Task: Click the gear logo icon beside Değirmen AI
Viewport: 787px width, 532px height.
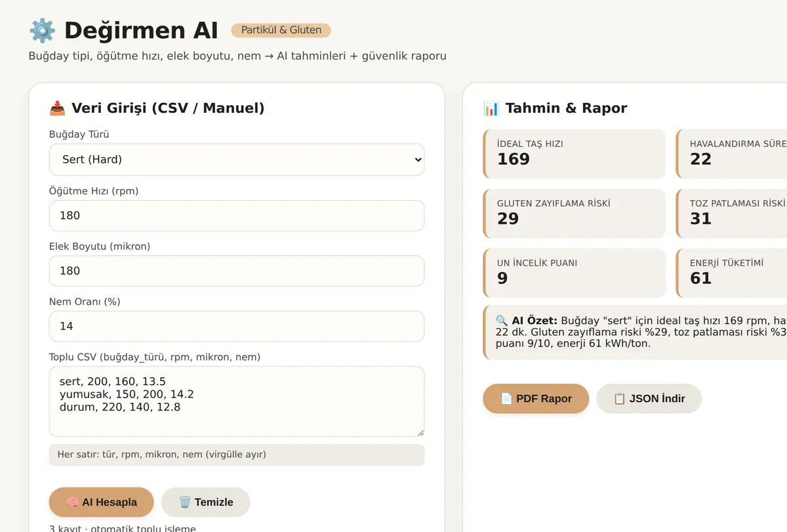Action: pos(43,31)
